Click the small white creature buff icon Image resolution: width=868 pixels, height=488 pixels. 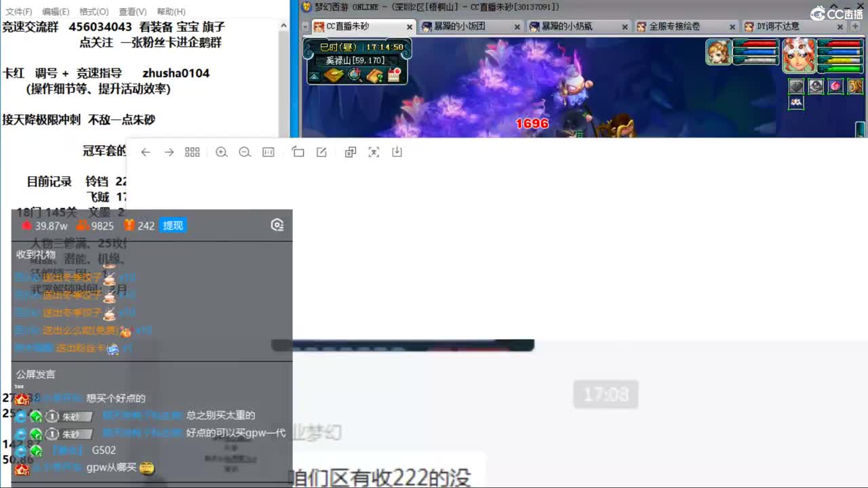click(796, 102)
